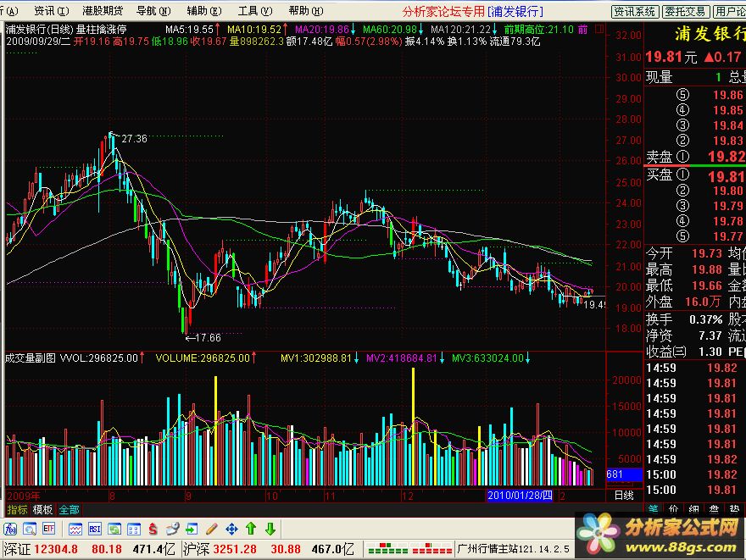The image size is (746, 560).
Task: Click the 前期高位:21.10 label
Action: tap(539, 30)
